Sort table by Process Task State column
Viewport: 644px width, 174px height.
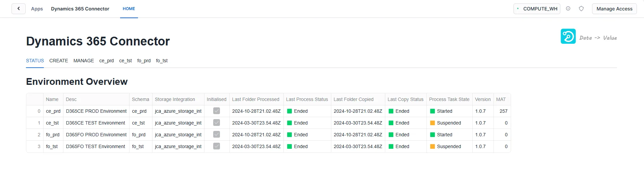click(x=449, y=99)
